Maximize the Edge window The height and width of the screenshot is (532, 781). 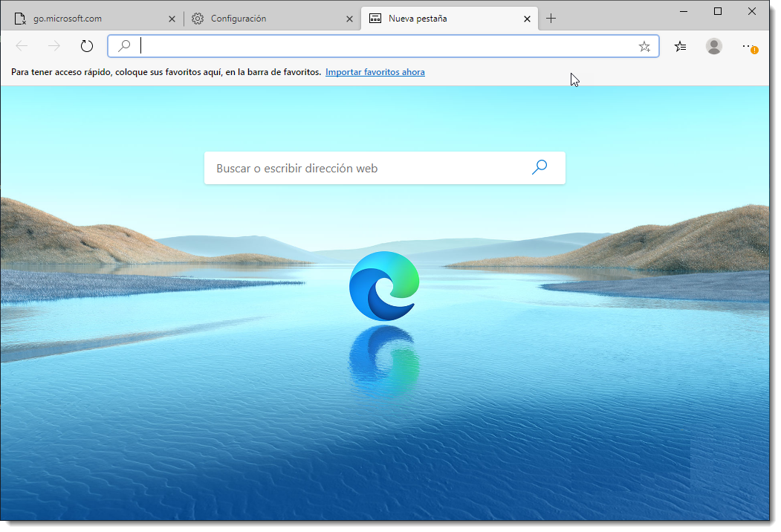click(718, 11)
